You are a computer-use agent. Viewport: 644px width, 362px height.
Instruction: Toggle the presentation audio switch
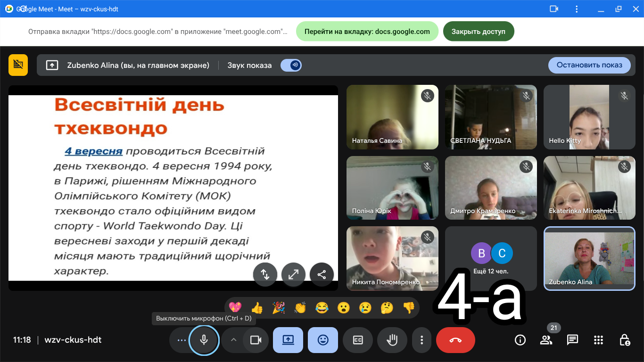tap(291, 65)
